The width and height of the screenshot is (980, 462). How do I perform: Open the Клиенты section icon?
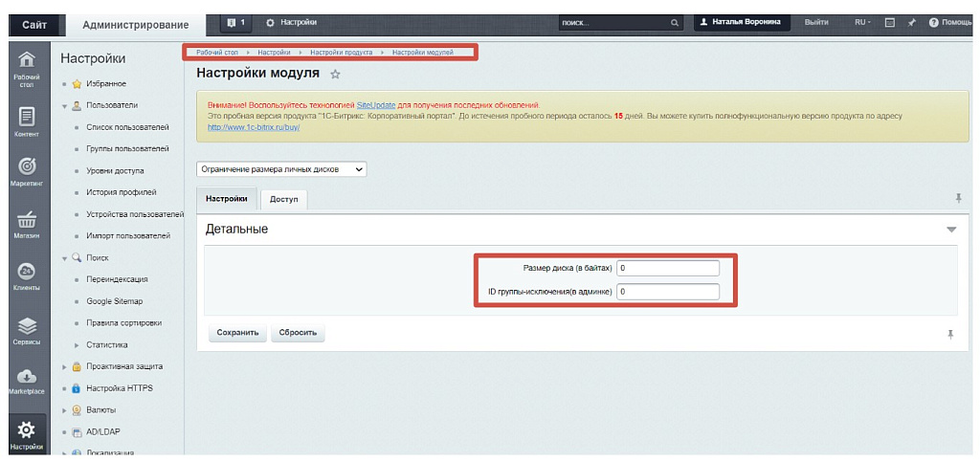coord(27,276)
